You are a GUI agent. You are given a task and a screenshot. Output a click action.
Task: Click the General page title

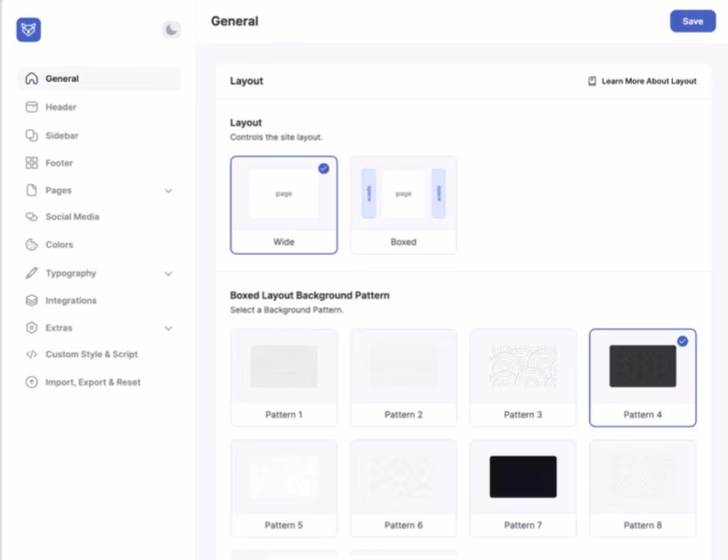pyautogui.click(x=235, y=21)
